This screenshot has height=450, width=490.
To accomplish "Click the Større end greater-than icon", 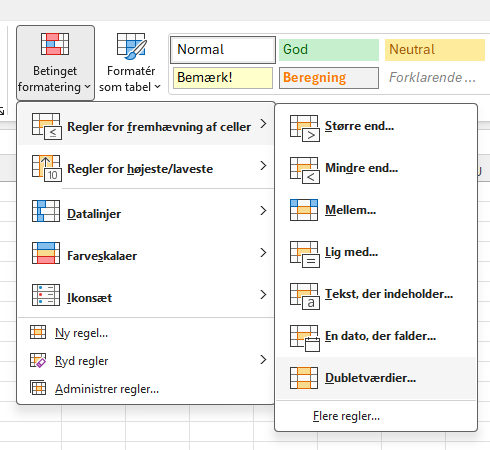I will pos(305,128).
